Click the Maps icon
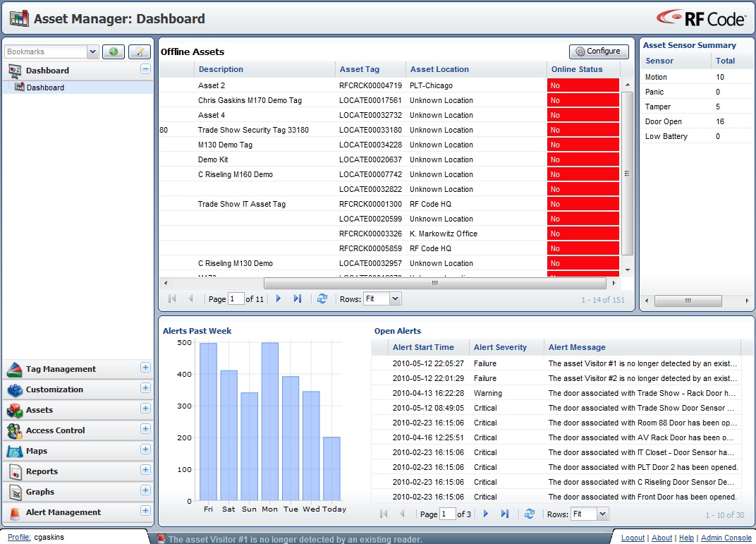Screen dimensions: 756x544 pos(15,452)
